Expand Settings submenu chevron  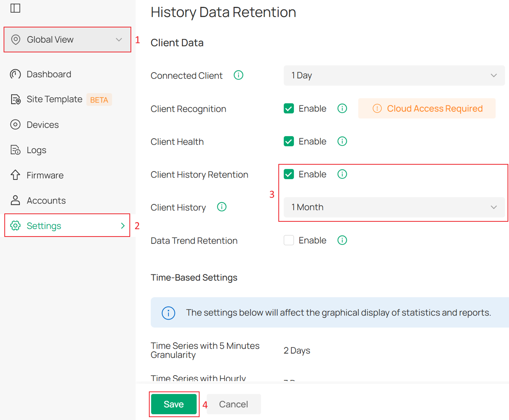(x=123, y=226)
